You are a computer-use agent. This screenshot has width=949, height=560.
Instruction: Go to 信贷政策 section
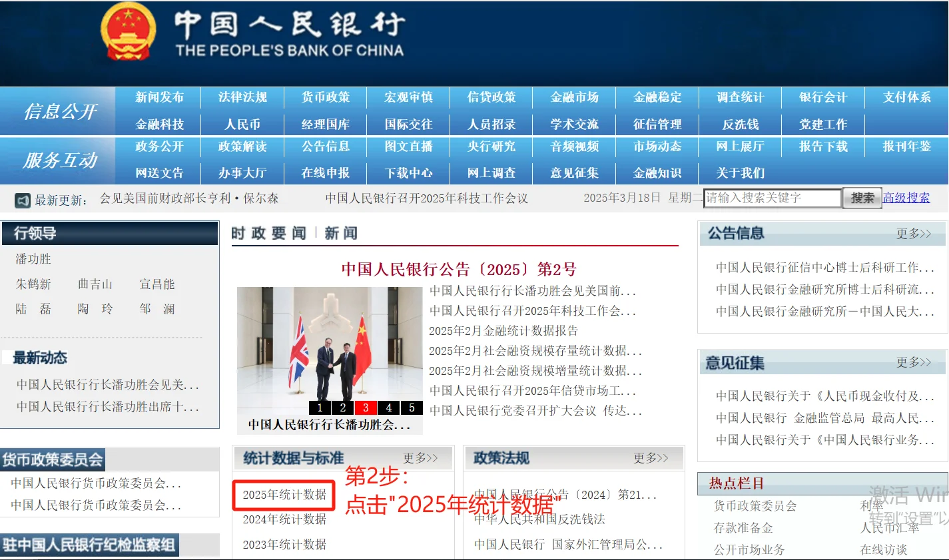coord(491,97)
